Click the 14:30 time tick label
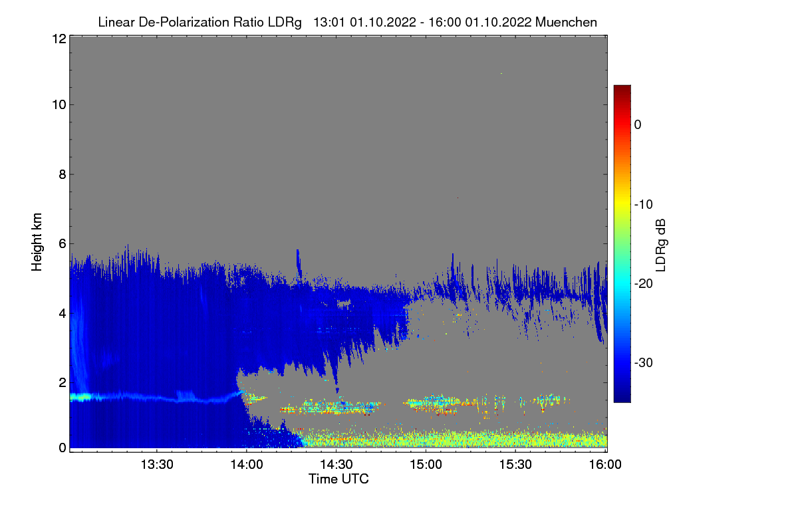The height and width of the screenshot is (532, 798). click(x=336, y=465)
